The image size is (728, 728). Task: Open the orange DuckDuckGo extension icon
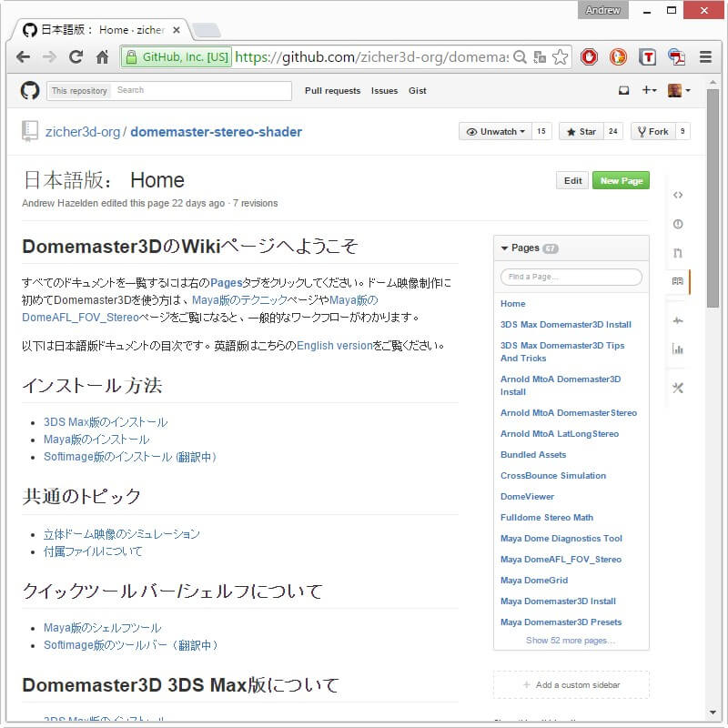pos(618,57)
